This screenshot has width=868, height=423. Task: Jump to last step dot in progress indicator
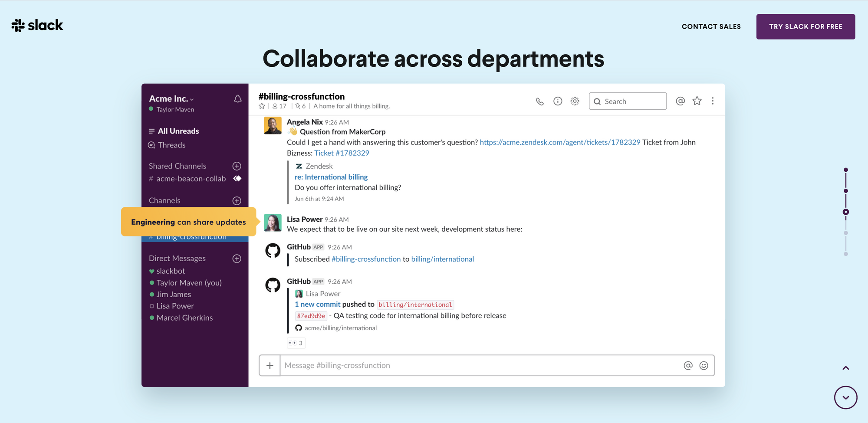pyautogui.click(x=846, y=254)
